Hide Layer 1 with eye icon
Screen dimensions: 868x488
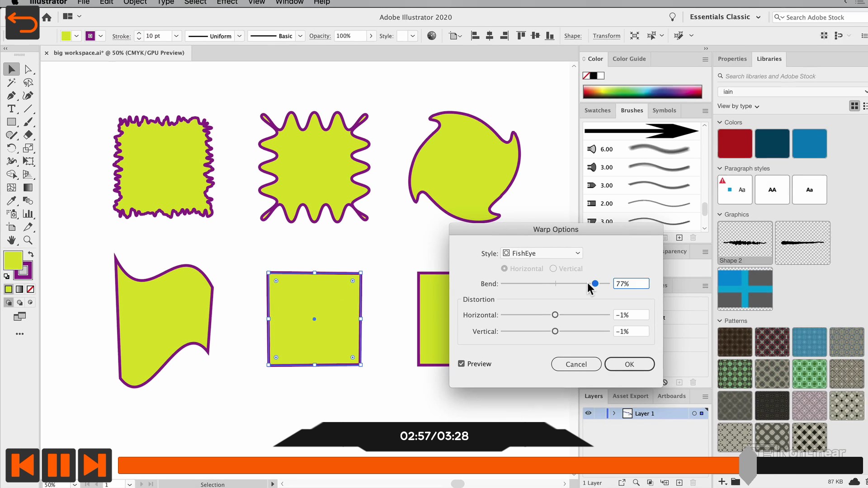588,413
